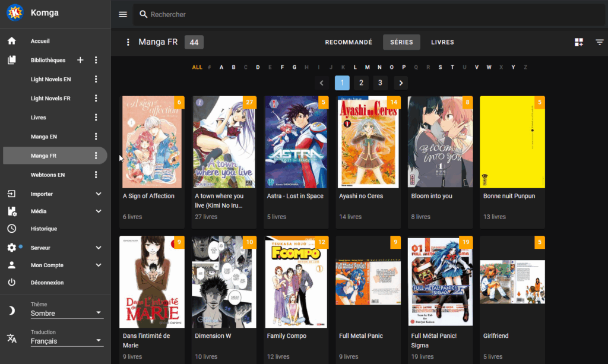608x364 pixels.
Task: Click A town where you live title
Action: click(x=219, y=201)
